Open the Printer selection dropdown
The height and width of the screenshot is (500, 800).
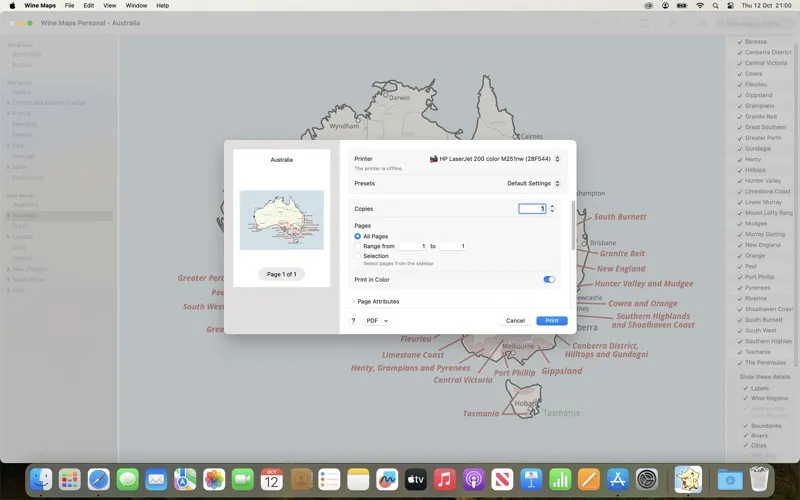click(494, 159)
